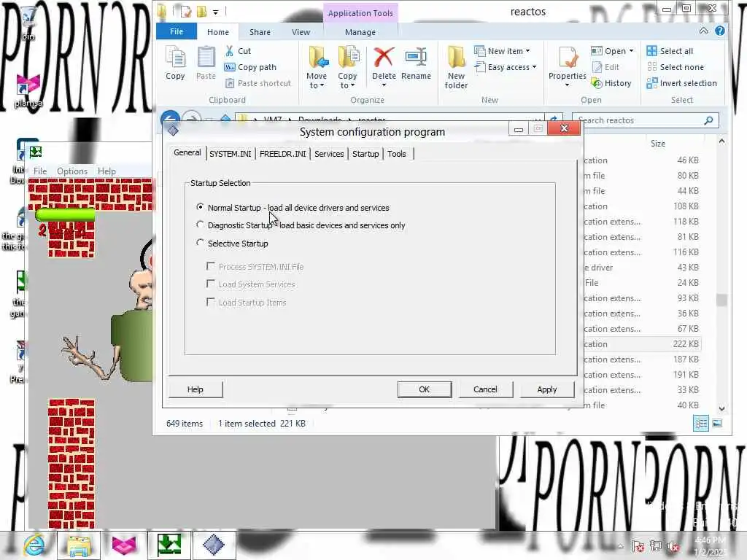Viewport: 747px width, 560px height.
Task: Click Help button in configuration dialog
Action: [x=196, y=389]
